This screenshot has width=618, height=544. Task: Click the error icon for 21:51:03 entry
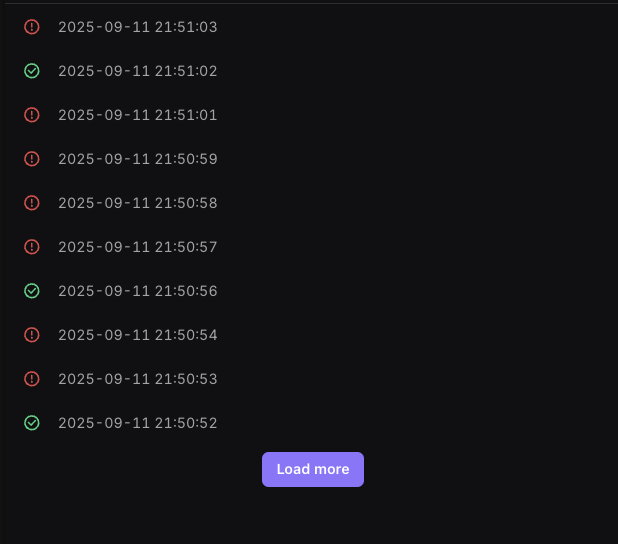[x=32, y=27]
